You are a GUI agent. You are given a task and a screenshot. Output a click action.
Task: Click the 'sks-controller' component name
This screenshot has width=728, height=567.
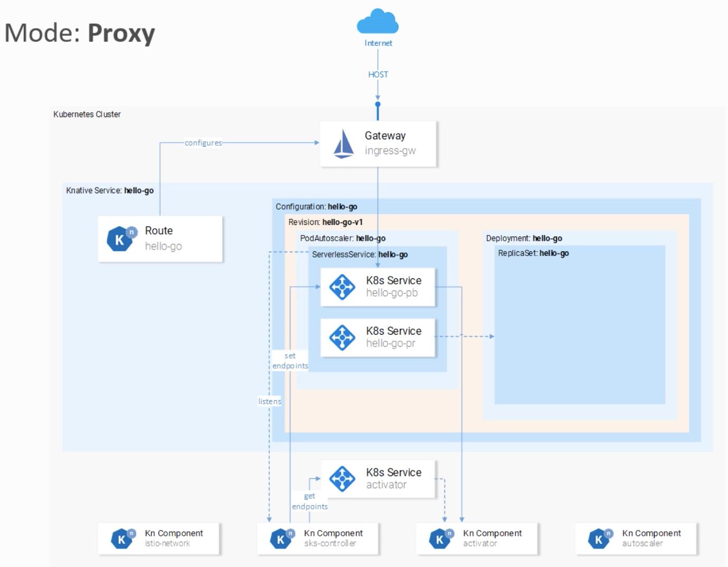330,543
